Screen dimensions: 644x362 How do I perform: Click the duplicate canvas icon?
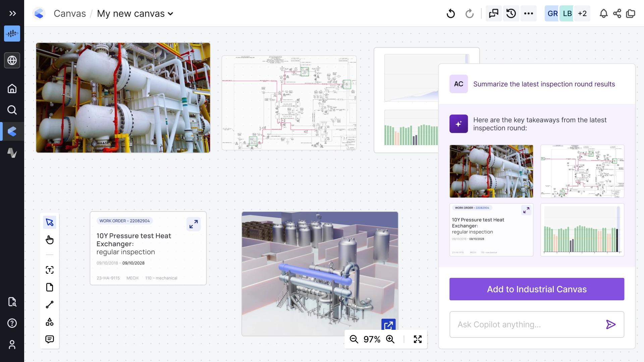(631, 13)
